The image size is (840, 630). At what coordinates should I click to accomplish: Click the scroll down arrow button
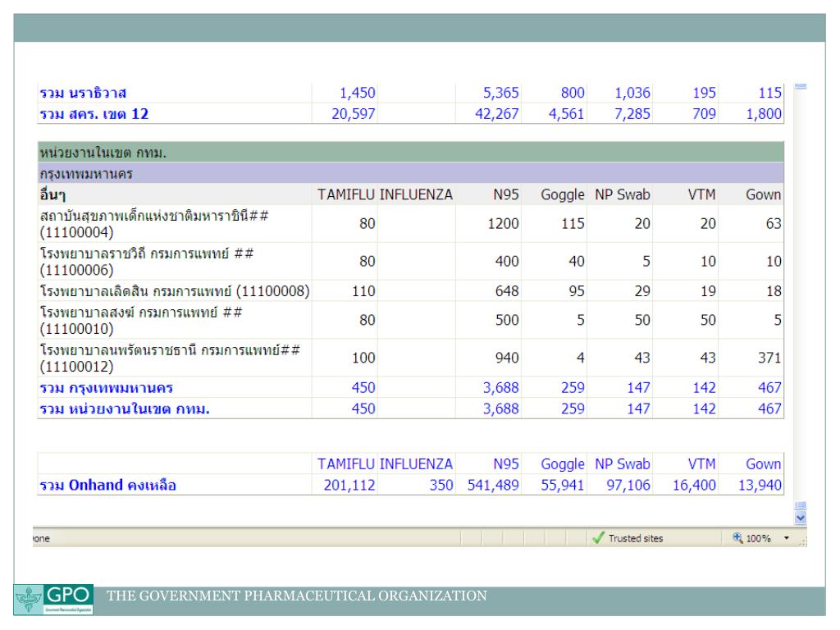coord(801,518)
